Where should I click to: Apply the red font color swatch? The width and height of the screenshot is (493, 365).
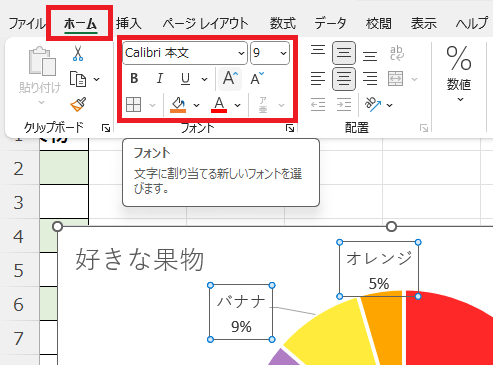coord(219,105)
